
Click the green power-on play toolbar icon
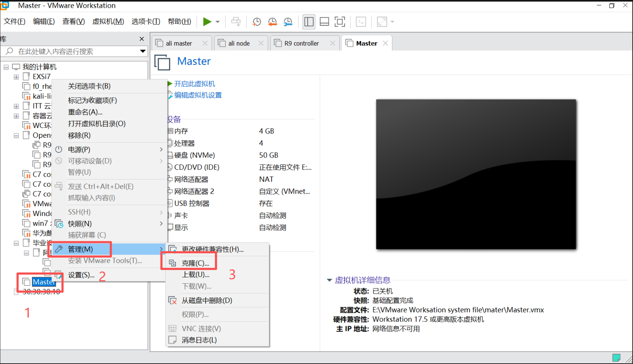[207, 22]
